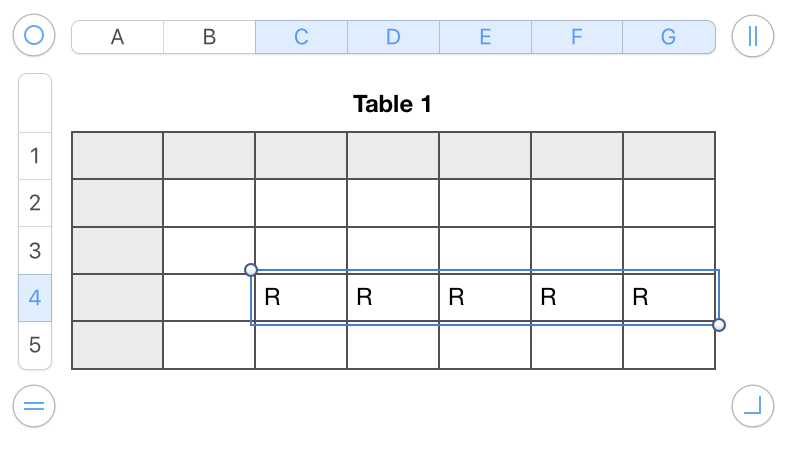Click the top-left selection handle dot
Image resolution: width=798 pixels, height=454 pixels.
251,270
